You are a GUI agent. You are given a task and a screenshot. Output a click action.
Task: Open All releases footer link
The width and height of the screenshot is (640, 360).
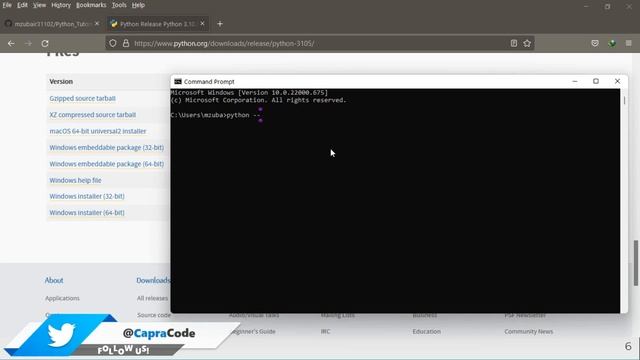[x=152, y=298]
